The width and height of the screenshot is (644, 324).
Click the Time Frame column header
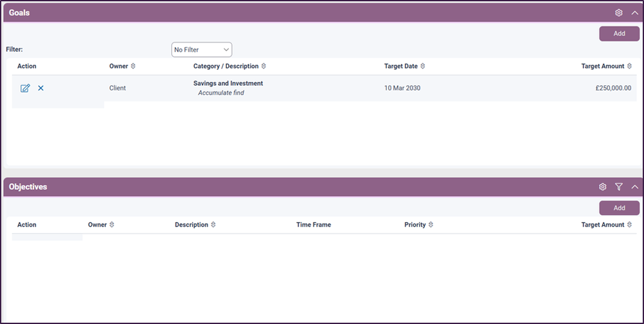(313, 225)
